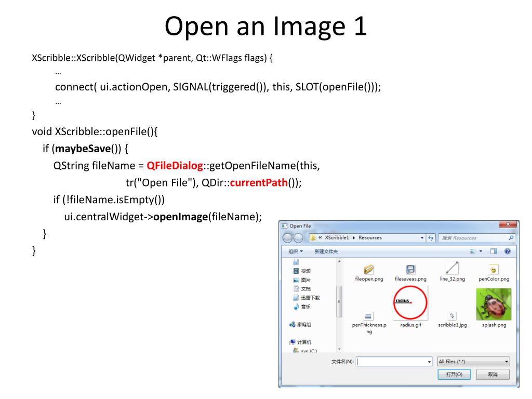Open the 图片 (Pictures) library
This screenshot has width=532, height=399.
point(302,280)
